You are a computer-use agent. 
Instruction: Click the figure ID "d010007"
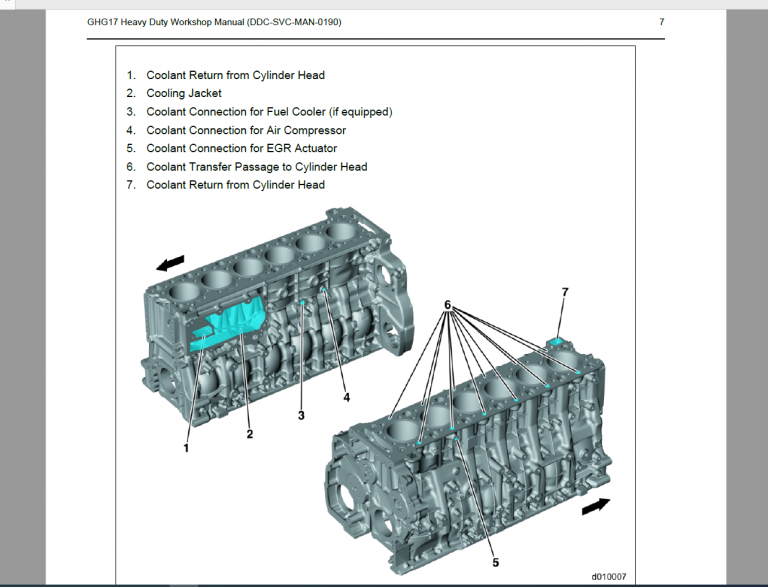pyautogui.click(x=609, y=577)
